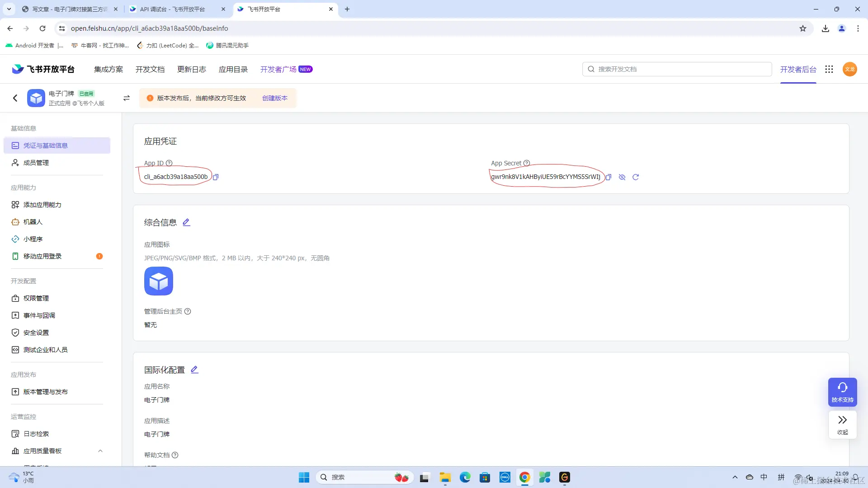Viewport: 868px width, 488px height.
Task: Open the tab search dropdown in Chrome
Action: tap(9, 9)
